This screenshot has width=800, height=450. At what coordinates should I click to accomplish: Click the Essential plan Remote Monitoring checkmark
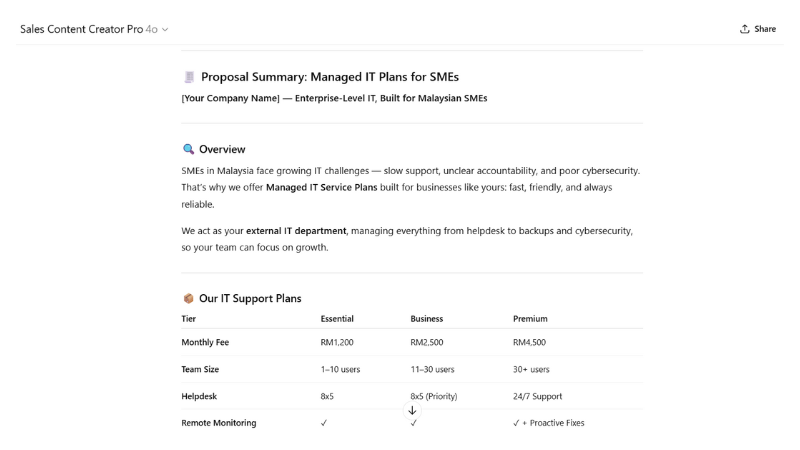click(324, 423)
